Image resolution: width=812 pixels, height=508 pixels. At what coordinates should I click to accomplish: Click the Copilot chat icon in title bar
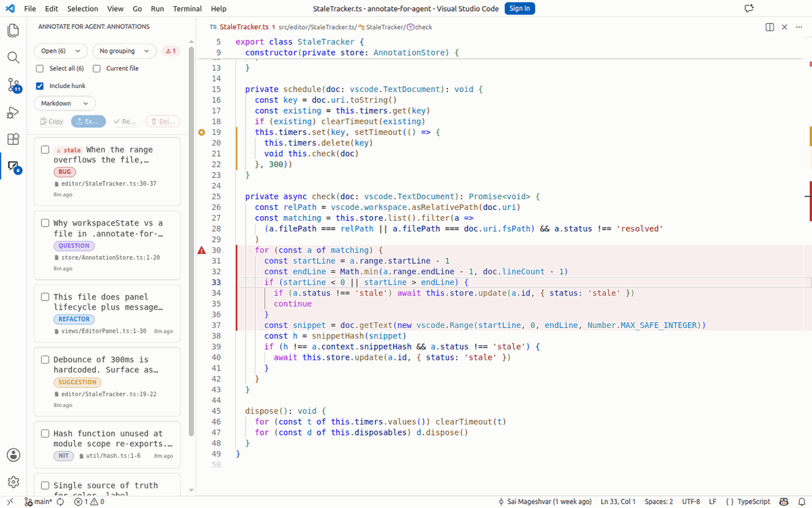pyautogui.click(x=748, y=9)
